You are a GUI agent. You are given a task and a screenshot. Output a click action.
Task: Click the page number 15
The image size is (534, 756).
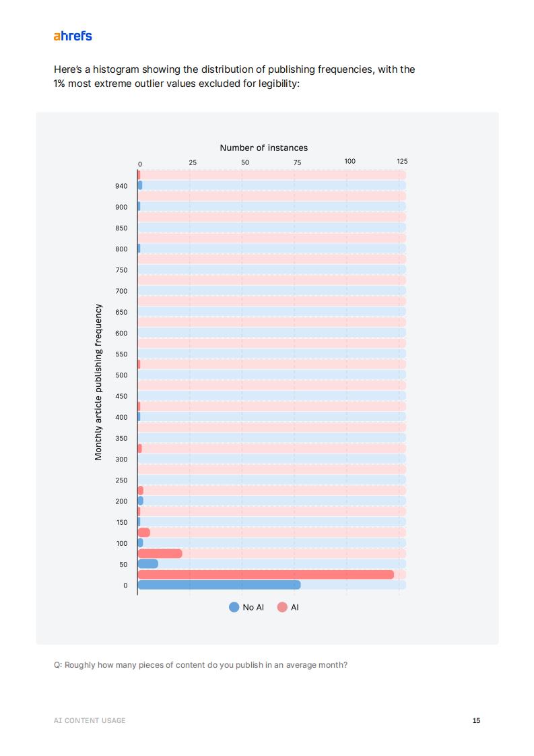pyautogui.click(x=476, y=720)
